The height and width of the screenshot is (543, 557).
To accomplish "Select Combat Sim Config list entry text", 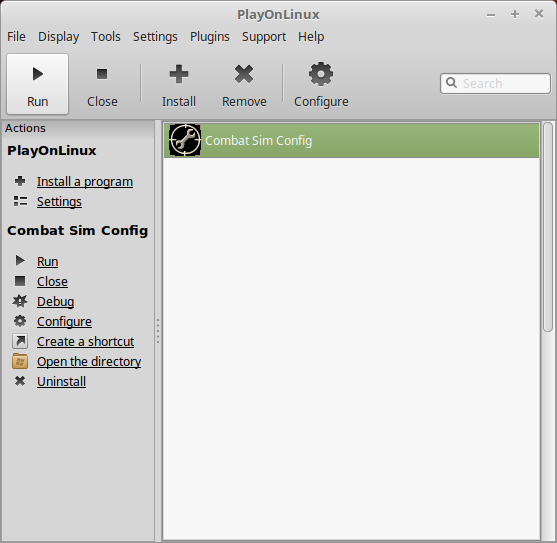I will point(259,141).
